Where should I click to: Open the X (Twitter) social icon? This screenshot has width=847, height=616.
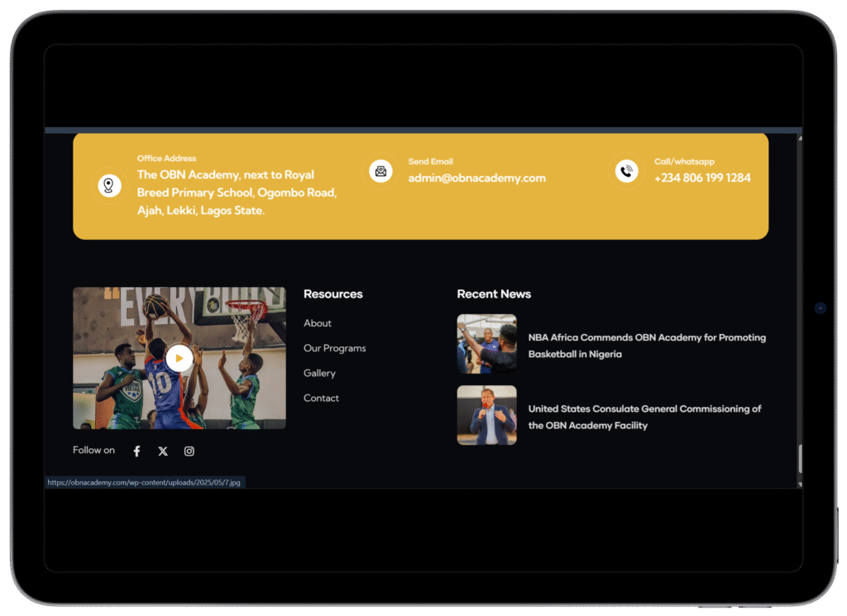pos(163,451)
